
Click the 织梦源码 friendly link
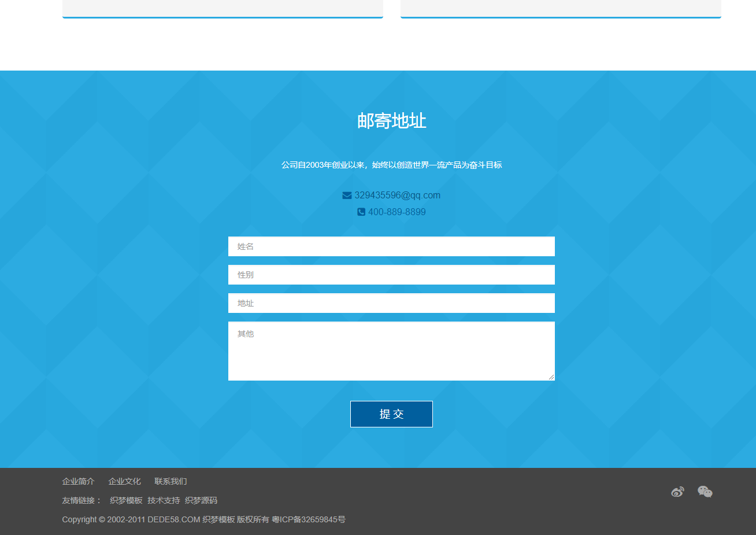pyautogui.click(x=201, y=500)
